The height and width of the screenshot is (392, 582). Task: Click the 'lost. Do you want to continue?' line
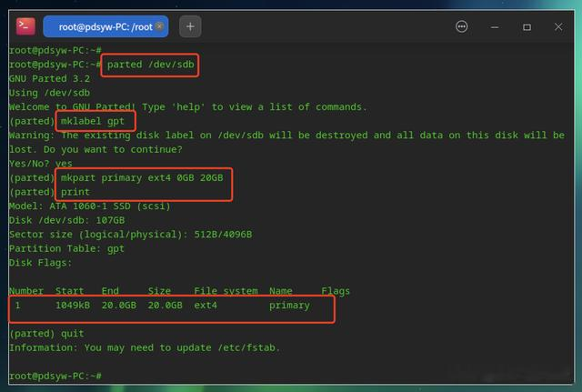[95, 149]
